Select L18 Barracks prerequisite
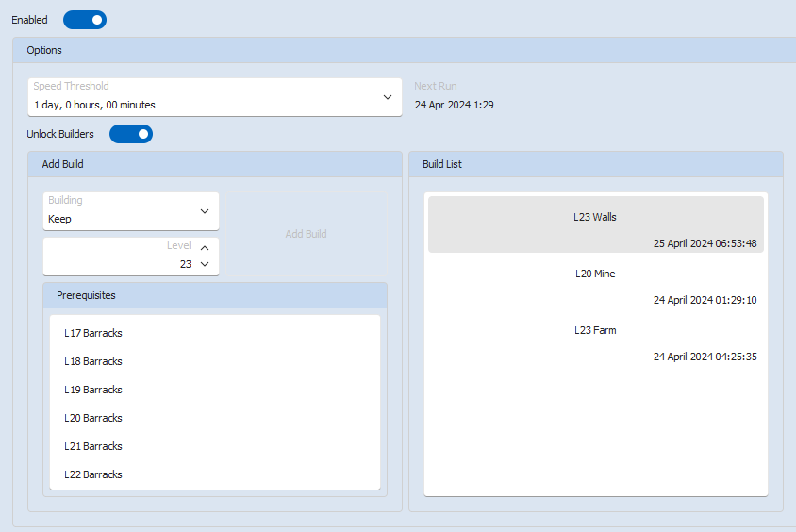 pyautogui.click(x=93, y=361)
